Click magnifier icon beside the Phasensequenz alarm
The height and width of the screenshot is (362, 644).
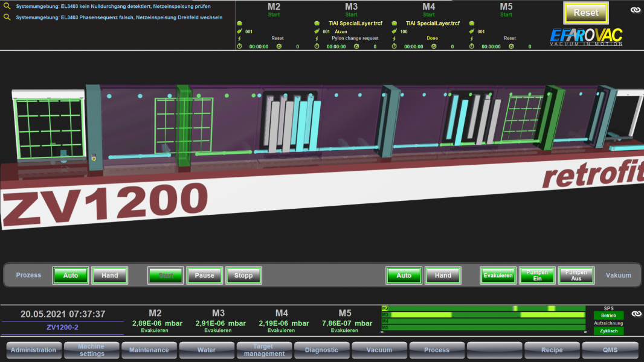(7, 17)
